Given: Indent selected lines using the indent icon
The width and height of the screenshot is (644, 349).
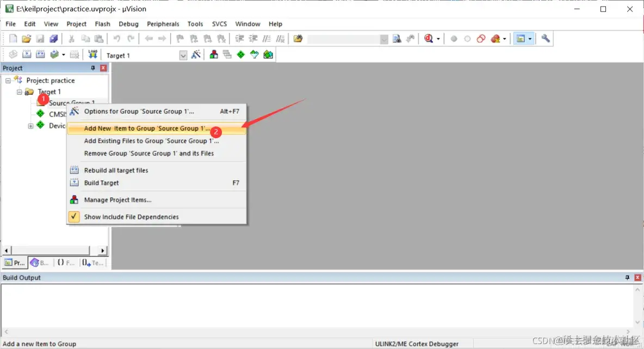Looking at the screenshot, I should point(239,39).
